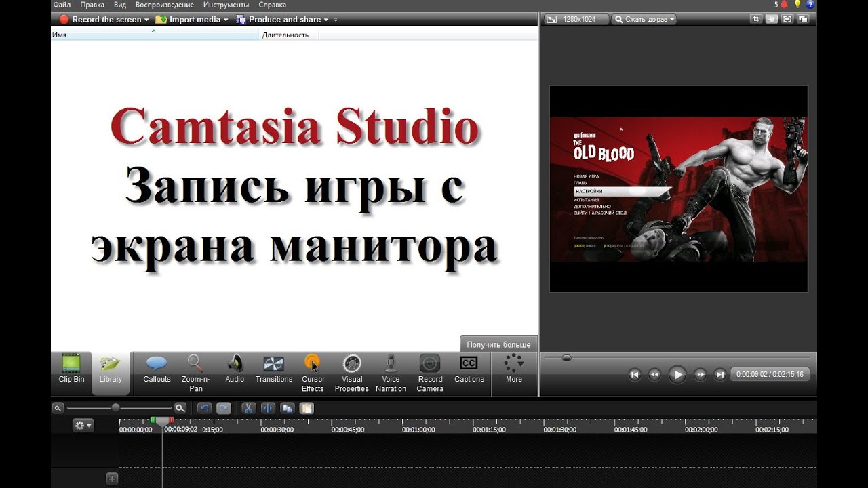This screenshot has height=488, width=868.
Task: Detach the preview window
Action: (803, 19)
